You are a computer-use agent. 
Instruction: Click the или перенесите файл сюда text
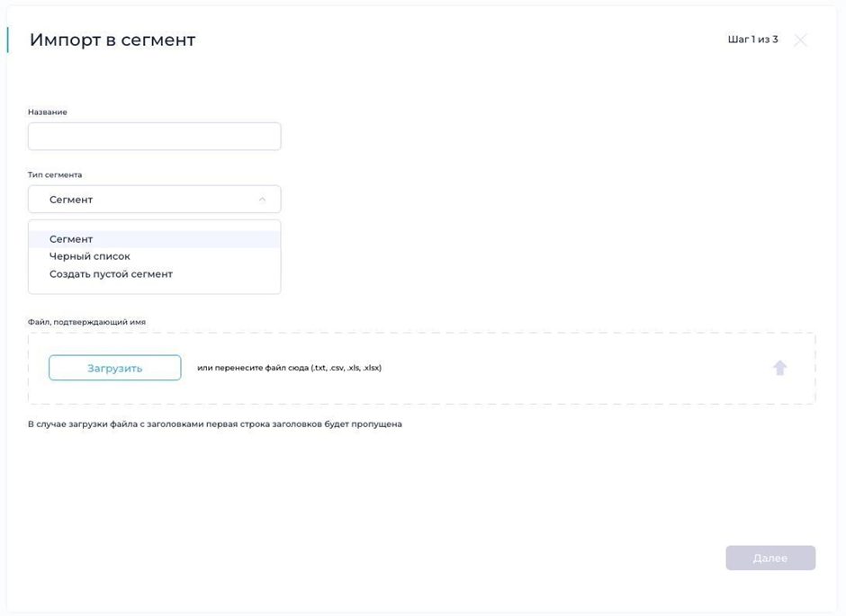pyautogui.click(x=252, y=368)
